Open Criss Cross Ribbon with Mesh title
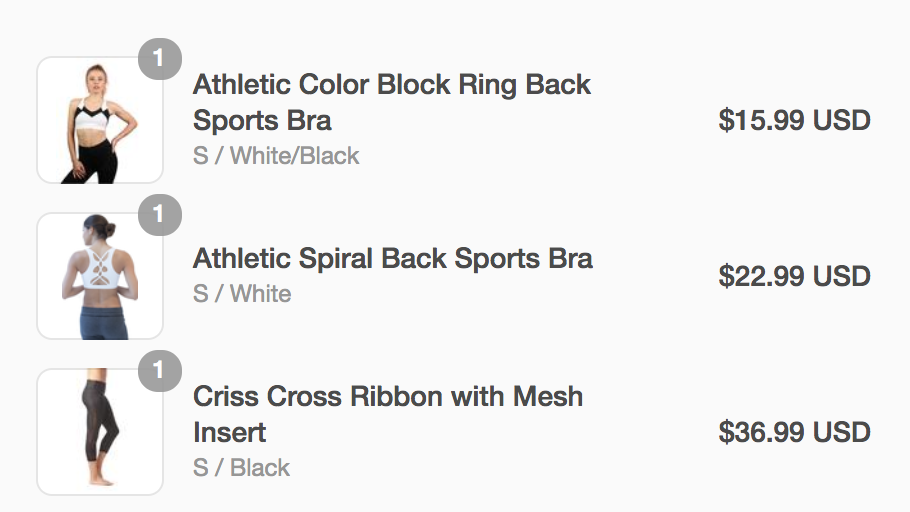910x512 pixels. (387, 396)
